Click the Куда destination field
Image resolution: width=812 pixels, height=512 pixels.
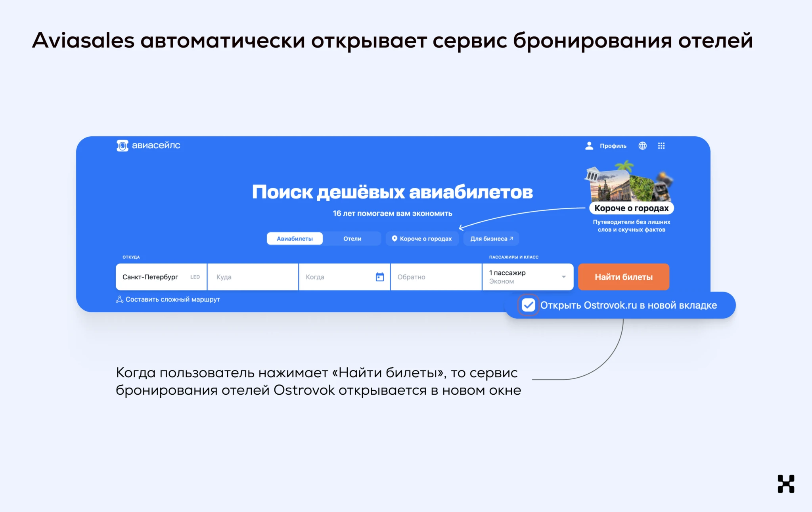point(253,277)
